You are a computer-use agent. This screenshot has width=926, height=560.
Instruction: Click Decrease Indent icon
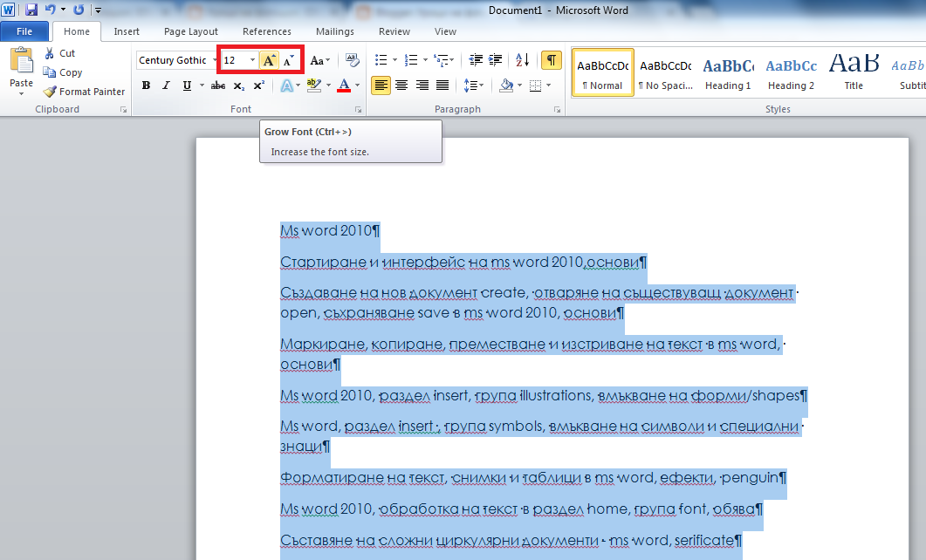pyautogui.click(x=476, y=59)
